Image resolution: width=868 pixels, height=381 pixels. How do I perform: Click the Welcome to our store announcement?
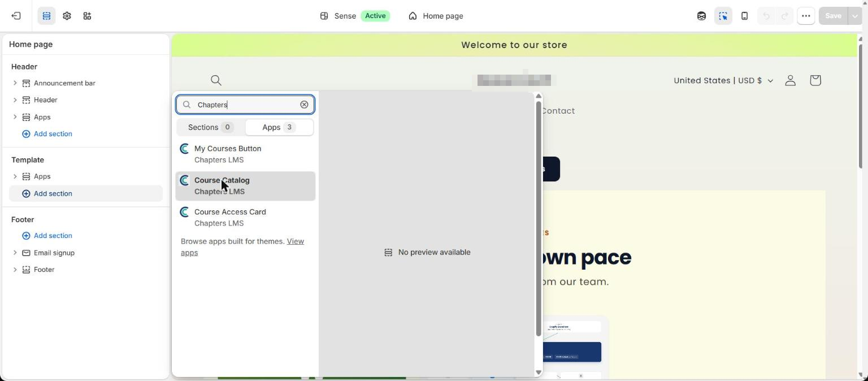point(514,45)
